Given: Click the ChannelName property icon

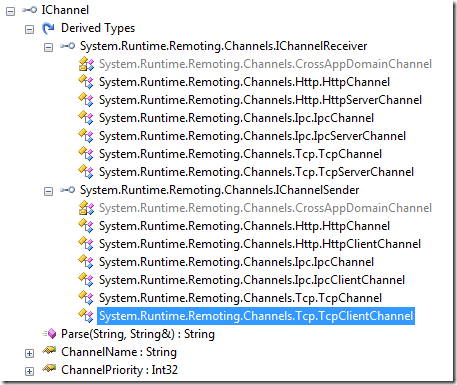Looking at the screenshot, I should [49, 351].
